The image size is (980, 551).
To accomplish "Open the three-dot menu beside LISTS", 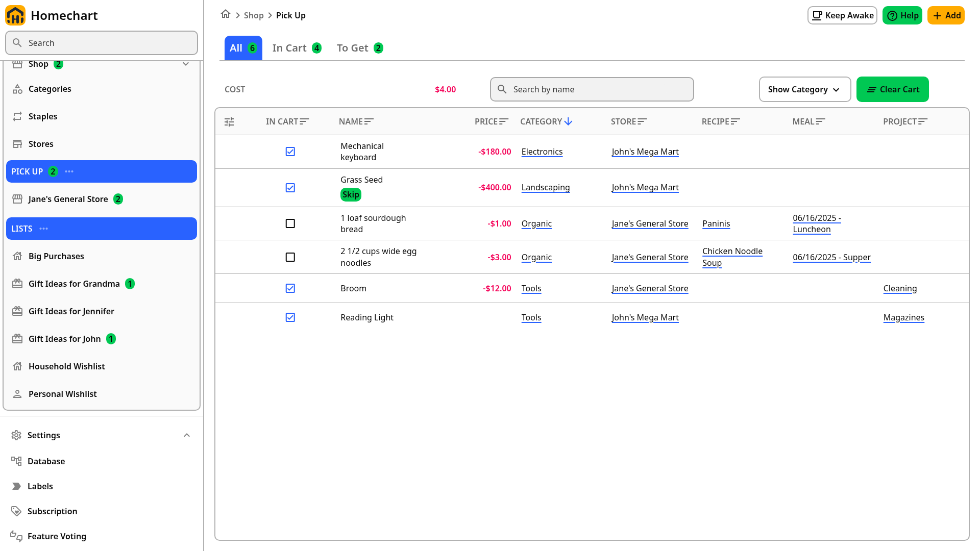I will [44, 229].
